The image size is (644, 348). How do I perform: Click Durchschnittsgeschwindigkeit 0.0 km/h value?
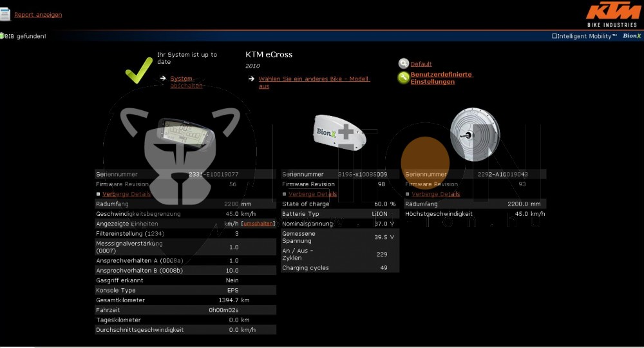click(242, 329)
